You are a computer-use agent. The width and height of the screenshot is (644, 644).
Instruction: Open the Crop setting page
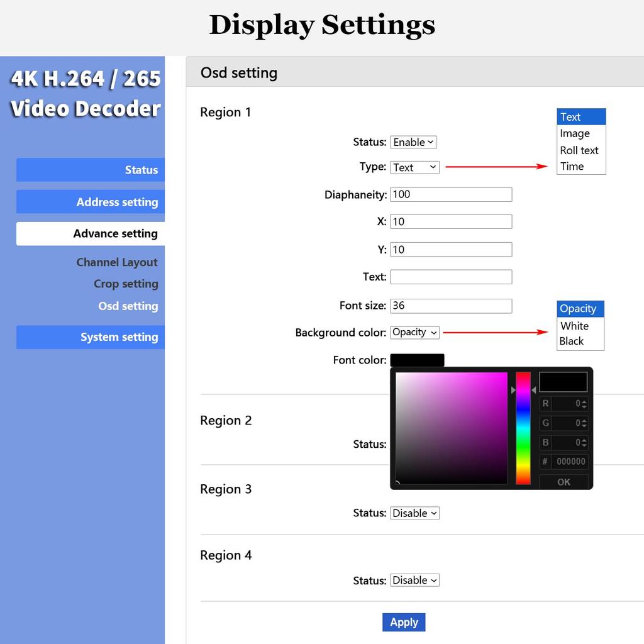pyautogui.click(x=126, y=284)
